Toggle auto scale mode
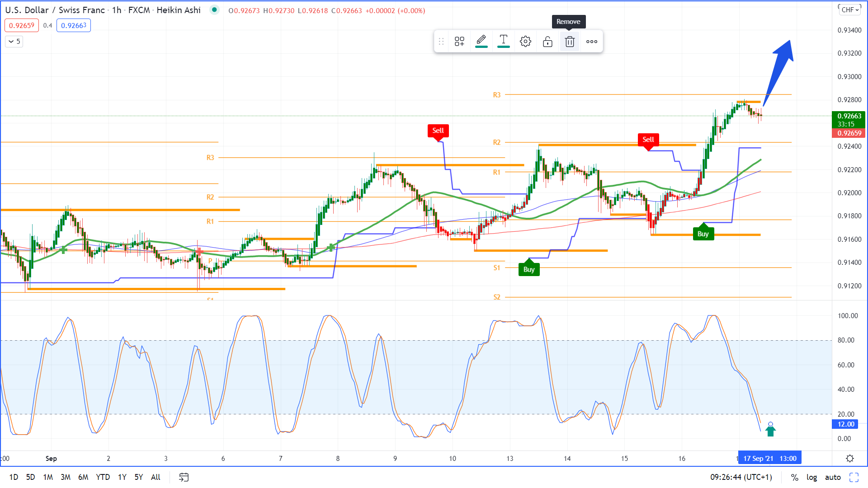The width and height of the screenshot is (868, 488). coord(833,477)
